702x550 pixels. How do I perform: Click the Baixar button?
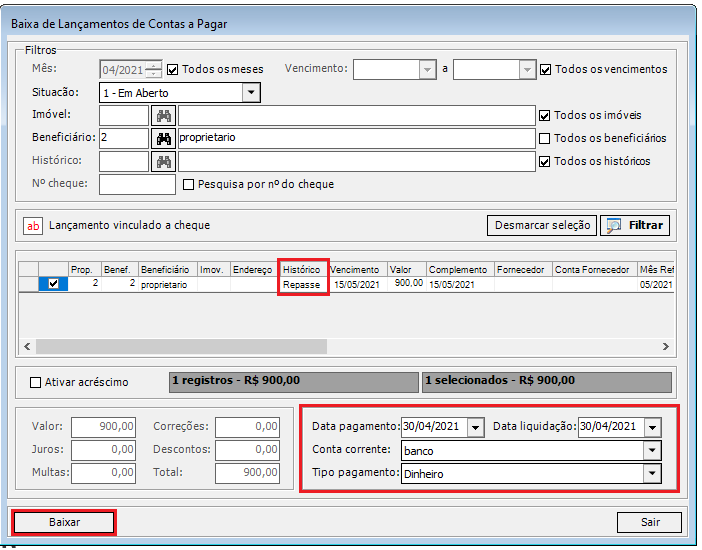[64, 522]
